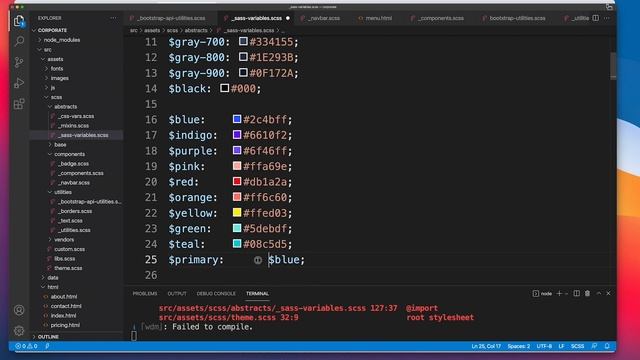Screen dimensions: 640x360
Task: Maximize the terminal panel with caret icon
Action: pyautogui.click(x=599, y=293)
